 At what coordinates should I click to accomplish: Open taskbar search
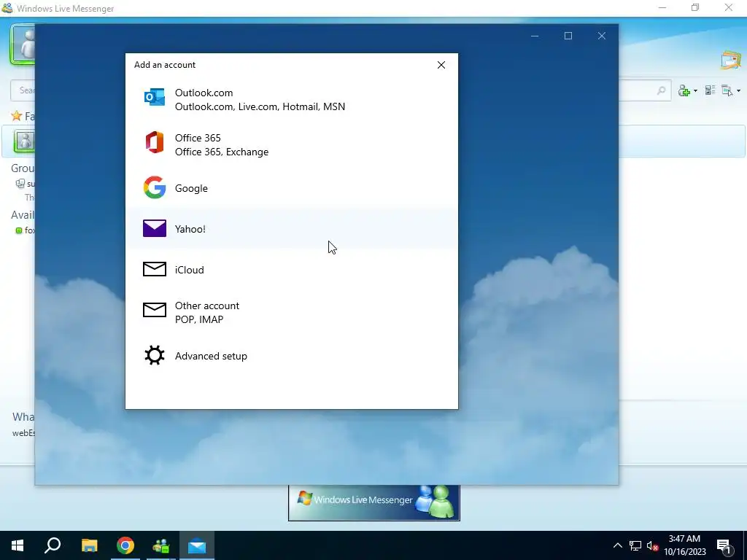pyautogui.click(x=53, y=545)
